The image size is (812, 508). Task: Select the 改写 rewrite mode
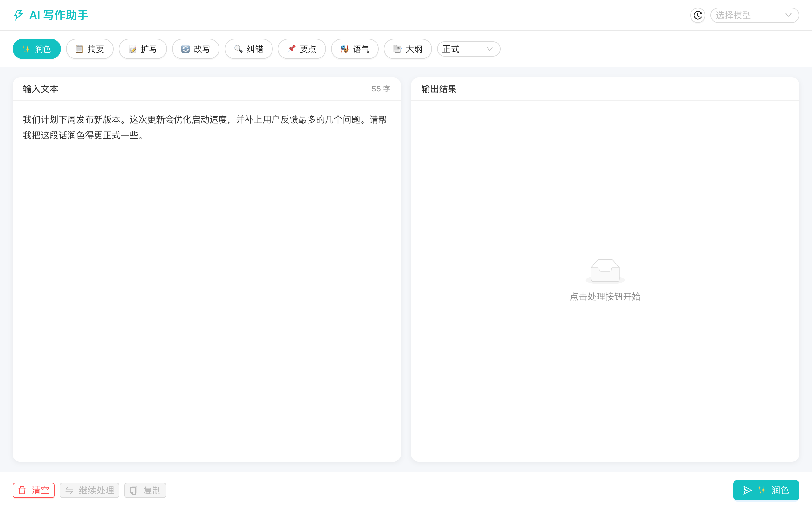tap(196, 49)
